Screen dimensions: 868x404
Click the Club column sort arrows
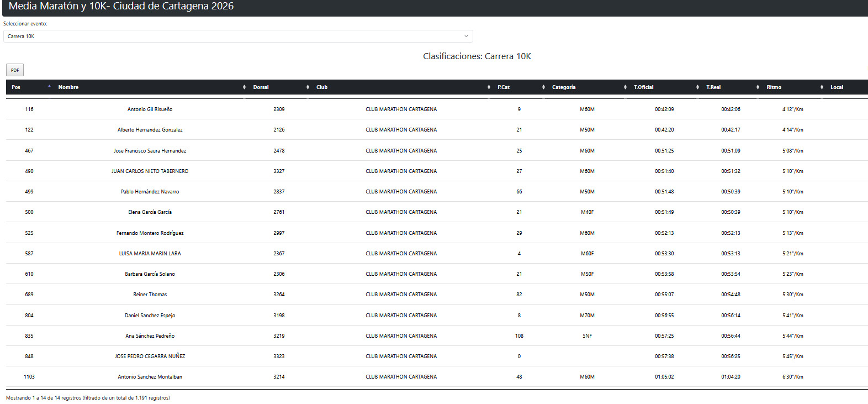pos(489,87)
